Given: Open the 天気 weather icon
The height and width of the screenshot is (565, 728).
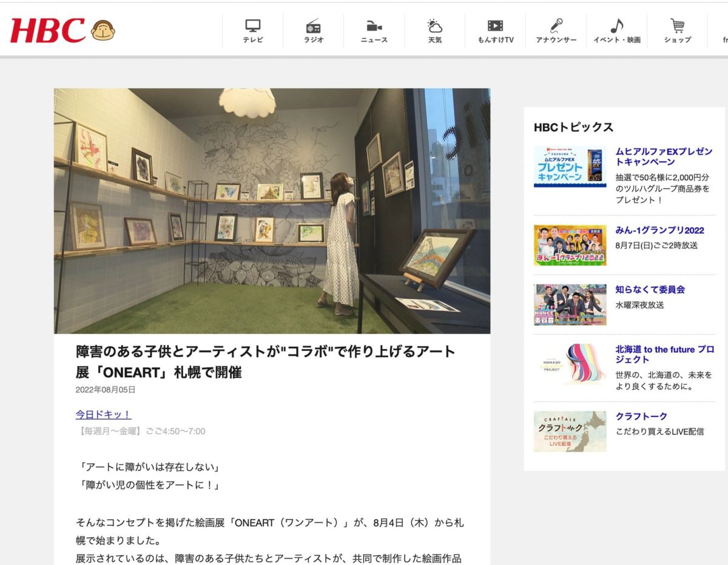Looking at the screenshot, I should 435,25.
